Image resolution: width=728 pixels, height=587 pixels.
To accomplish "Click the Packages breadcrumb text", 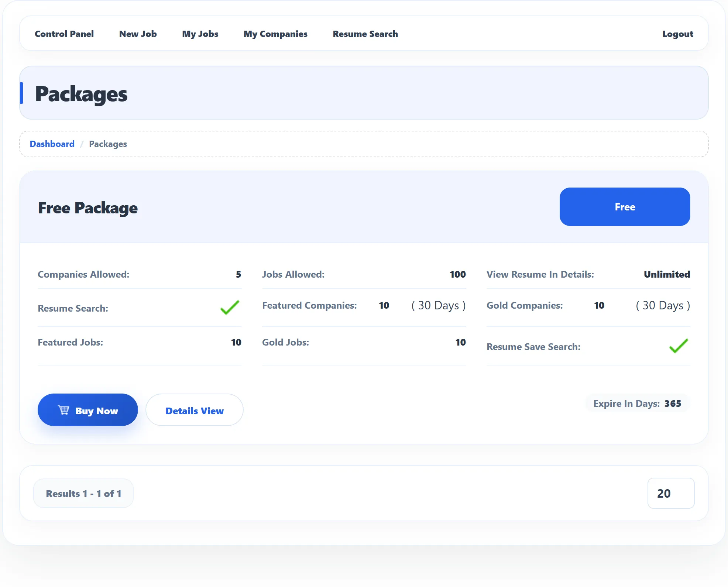I will [x=108, y=144].
